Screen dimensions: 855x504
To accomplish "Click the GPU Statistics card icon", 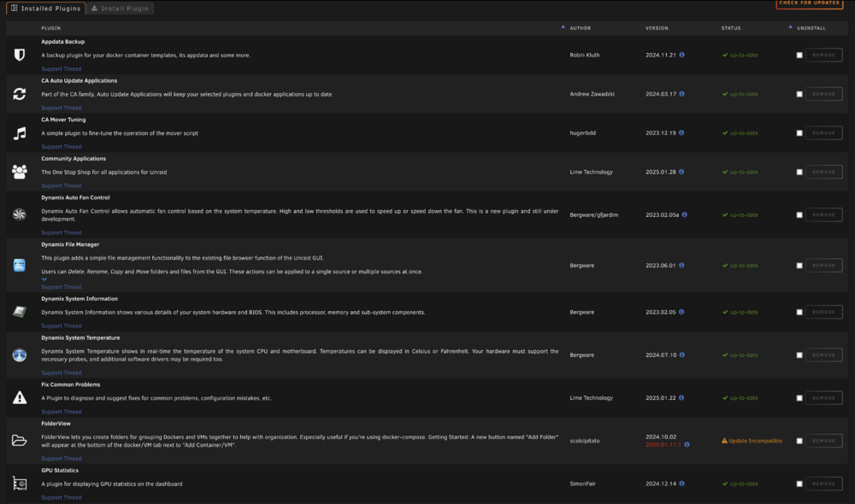I will (x=20, y=483).
